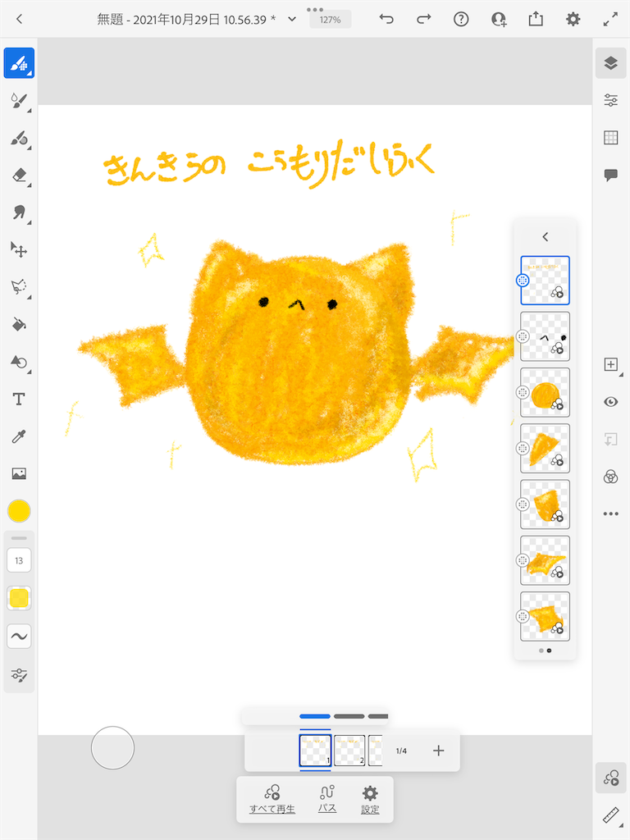This screenshot has height=840, width=630.
Task: Open the Help menu
Action: pyautogui.click(x=461, y=20)
